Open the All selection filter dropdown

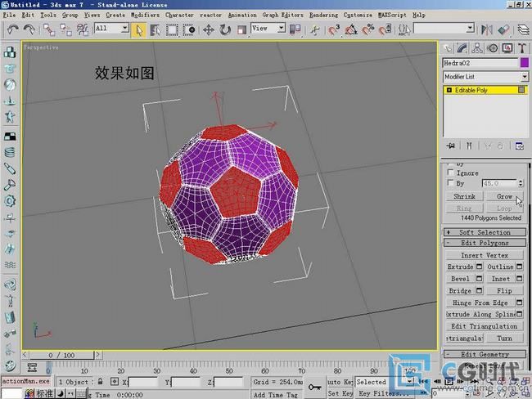[x=111, y=28]
